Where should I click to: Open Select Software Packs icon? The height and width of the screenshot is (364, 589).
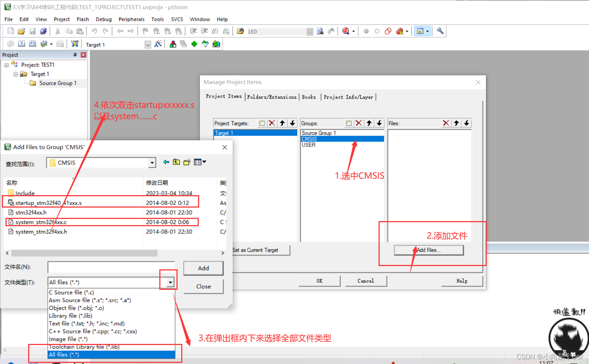coord(205,44)
